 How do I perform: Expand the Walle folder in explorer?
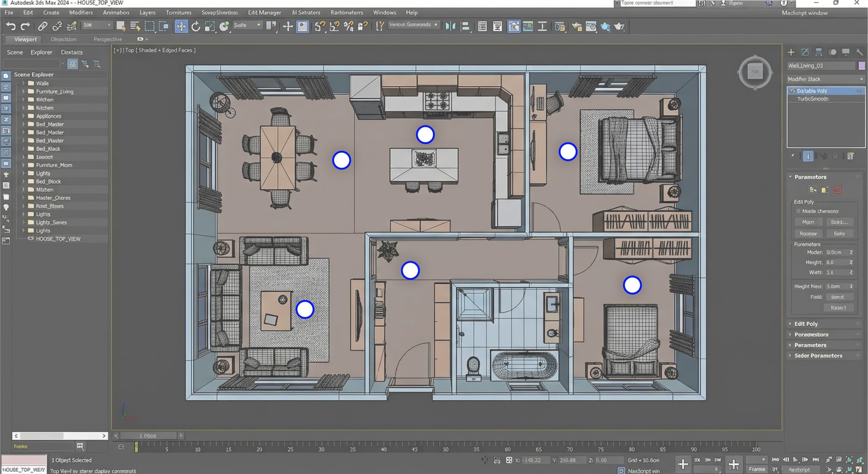(23, 83)
